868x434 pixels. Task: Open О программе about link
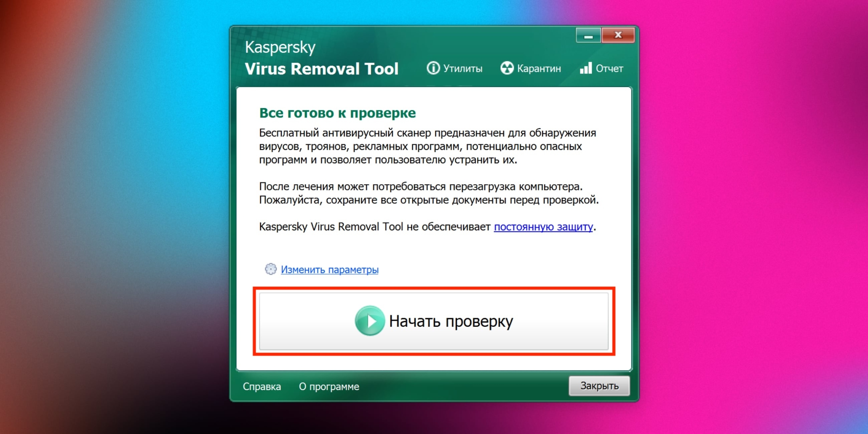click(x=329, y=387)
